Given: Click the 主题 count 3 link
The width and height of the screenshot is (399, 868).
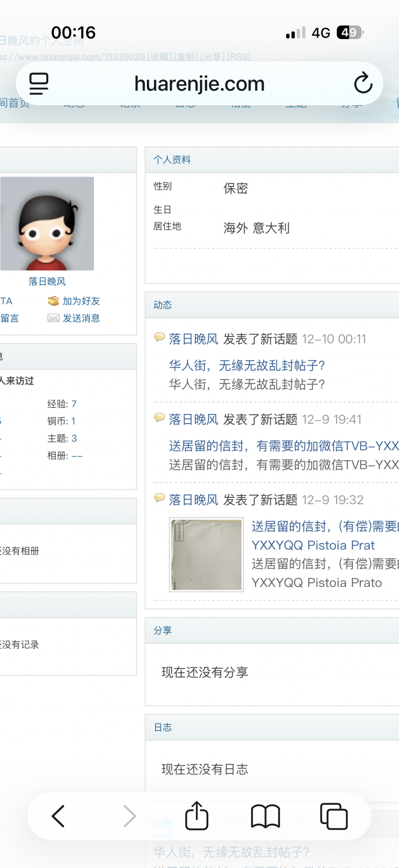Looking at the screenshot, I should pos(74,438).
